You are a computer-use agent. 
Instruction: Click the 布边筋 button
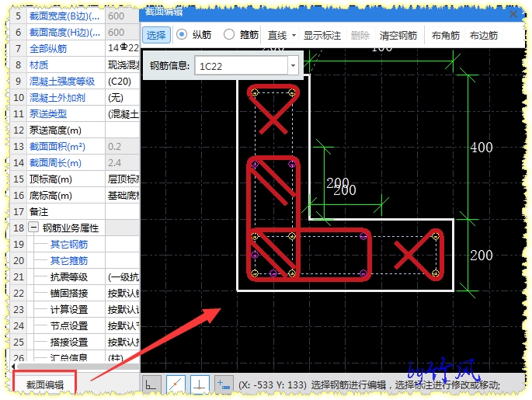(x=484, y=35)
